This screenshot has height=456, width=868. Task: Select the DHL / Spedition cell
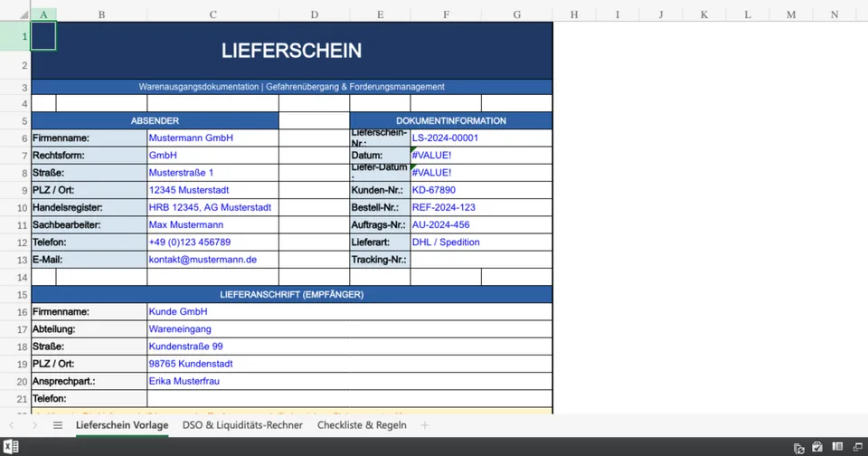[x=481, y=242]
